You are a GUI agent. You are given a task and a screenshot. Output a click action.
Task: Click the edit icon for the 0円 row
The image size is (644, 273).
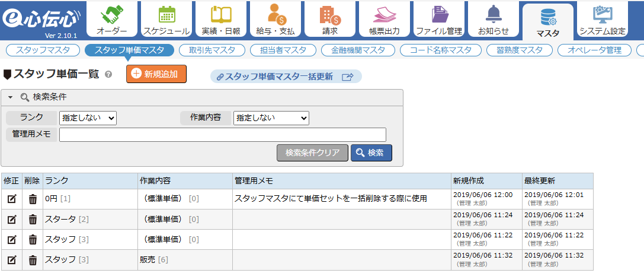tap(12, 199)
